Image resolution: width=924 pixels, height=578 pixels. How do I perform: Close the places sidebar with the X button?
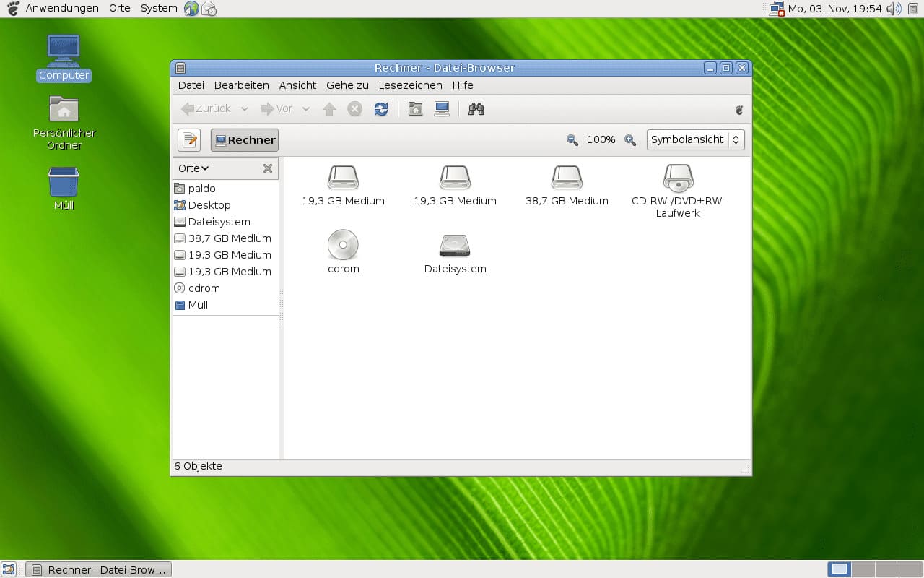pos(268,168)
